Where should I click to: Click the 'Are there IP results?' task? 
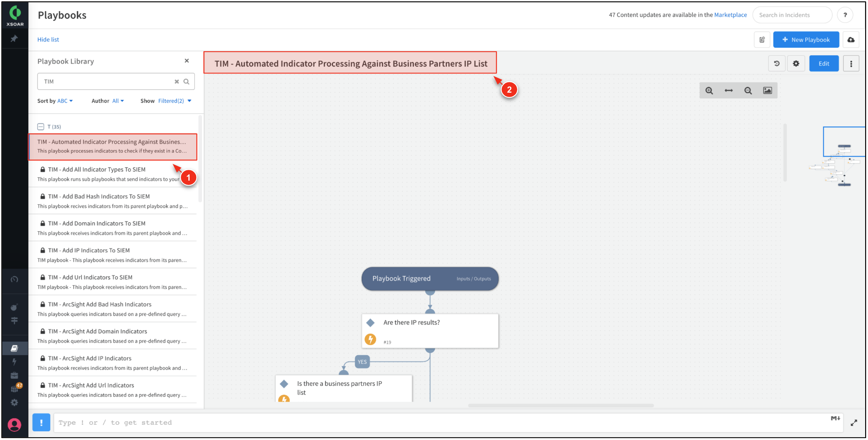click(430, 331)
